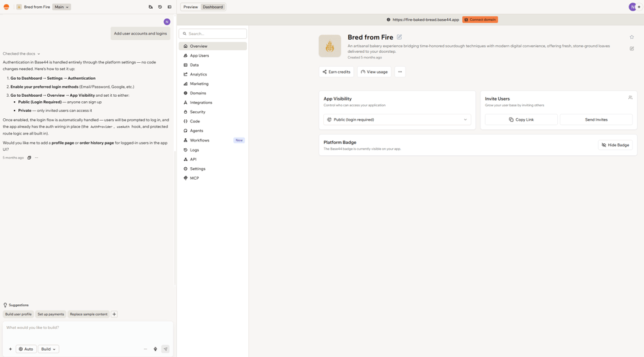Click the plus button beside suggestions
The image size is (644, 357).
(114, 314)
